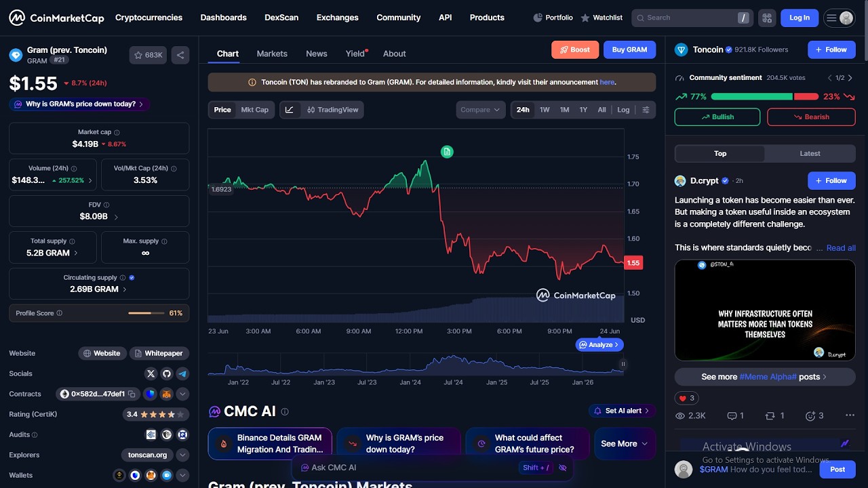This screenshot has height=488, width=868.
Task: Click the Buy GRAM button
Action: pyautogui.click(x=630, y=49)
